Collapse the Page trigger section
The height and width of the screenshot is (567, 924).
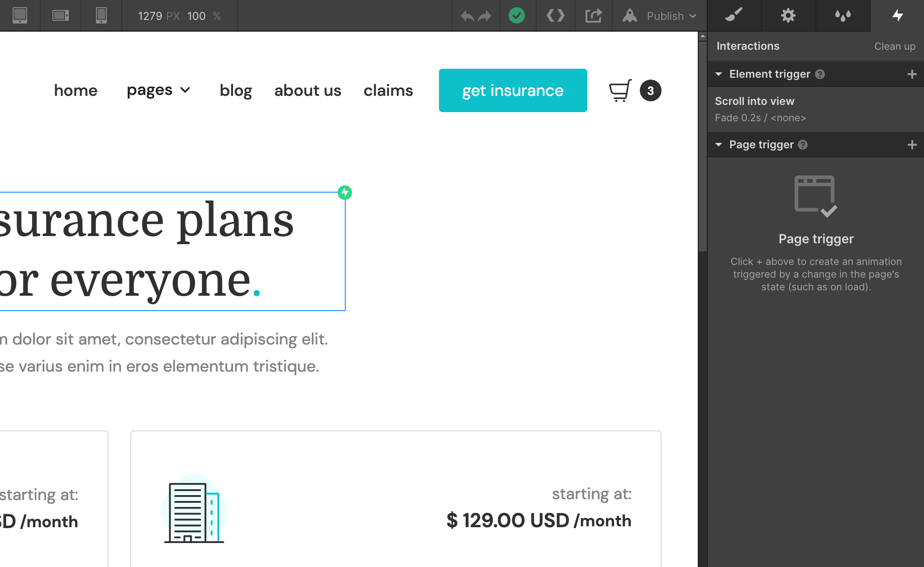click(x=719, y=144)
